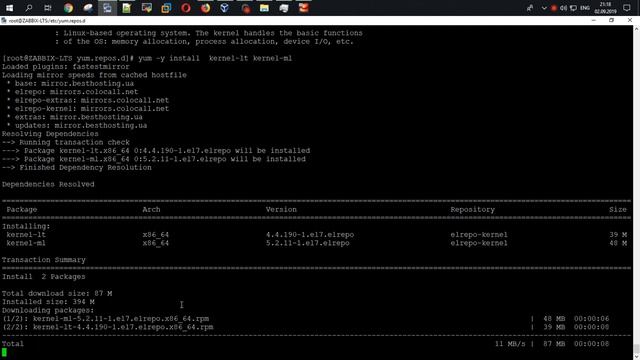The height and width of the screenshot is (360, 640).
Task: Open Windows taskbar search
Action: click(29, 8)
